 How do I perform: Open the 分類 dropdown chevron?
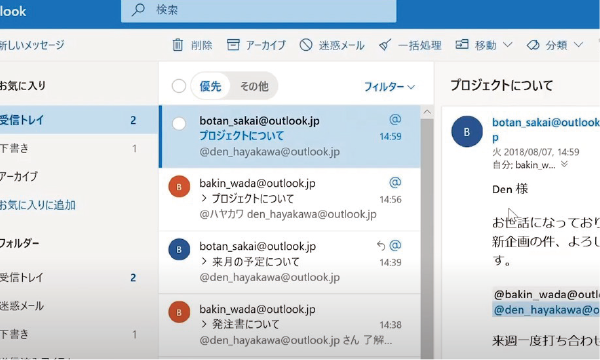[578, 45]
